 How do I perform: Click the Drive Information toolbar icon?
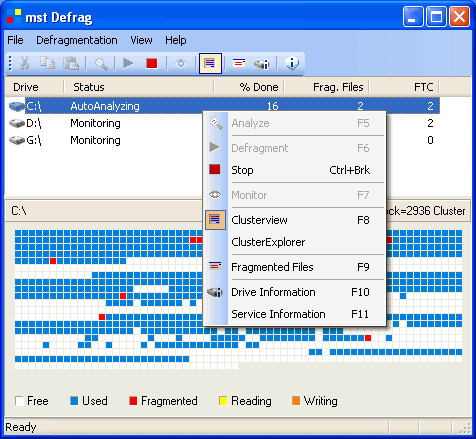click(262, 63)
